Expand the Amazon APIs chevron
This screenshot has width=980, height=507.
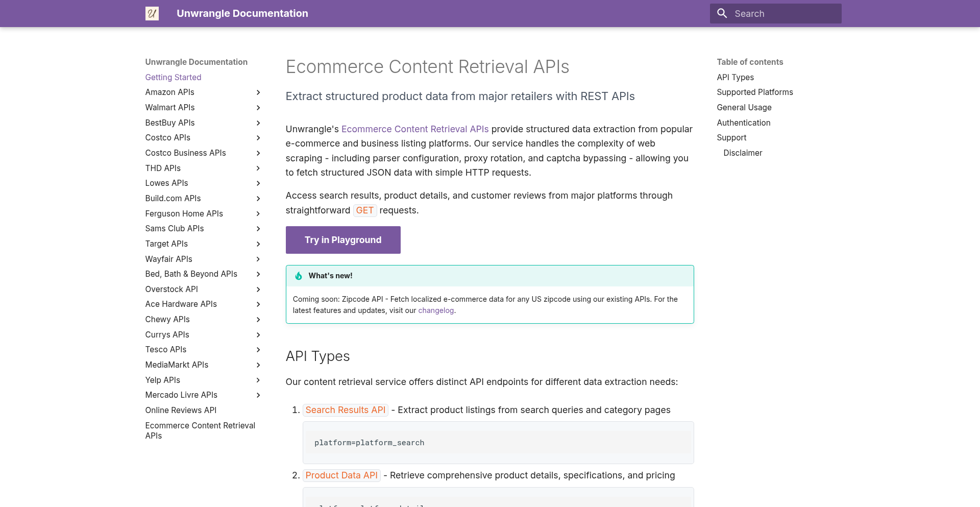258,92
